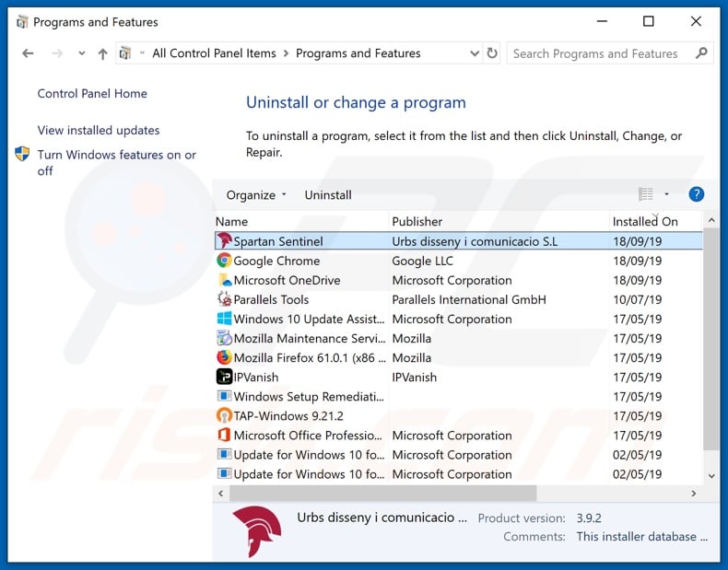Click the IPVanish icon
The width and height of the screenshot is (728, 570).
pos(224,377)
